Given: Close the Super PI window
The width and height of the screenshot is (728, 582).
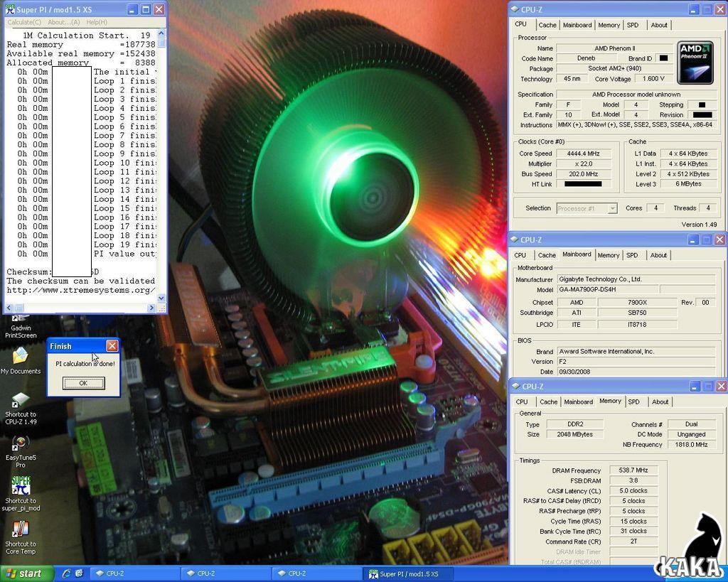Looking at the screenshot, I should click(159, 9).
